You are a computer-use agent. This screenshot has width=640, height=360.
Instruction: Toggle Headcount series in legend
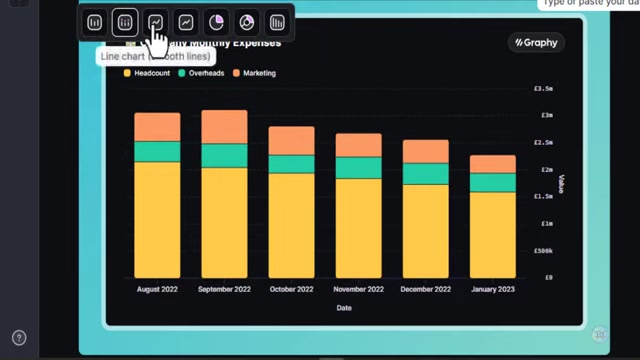147,73
